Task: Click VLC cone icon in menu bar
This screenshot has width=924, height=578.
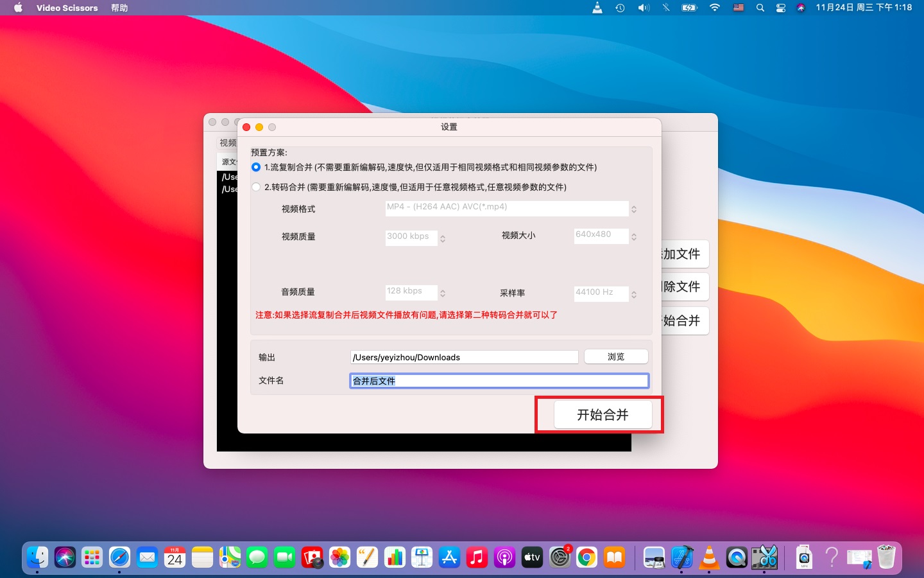Action: [597, 8]
